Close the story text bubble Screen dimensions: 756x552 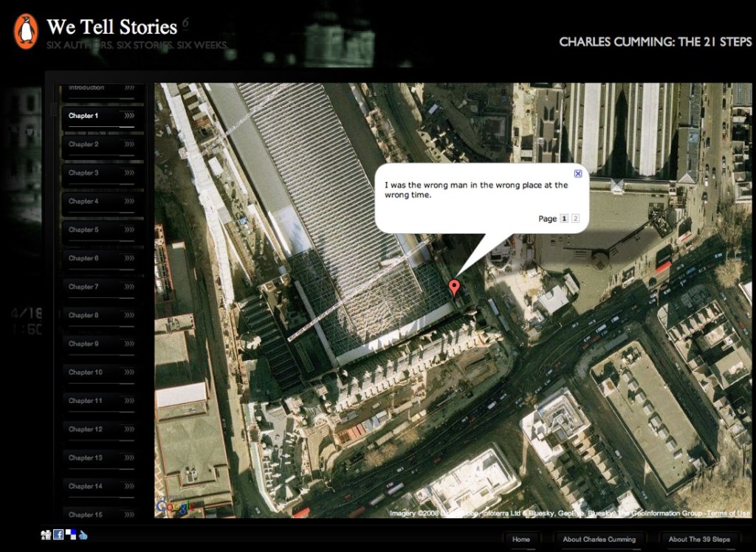click(578, 173)
